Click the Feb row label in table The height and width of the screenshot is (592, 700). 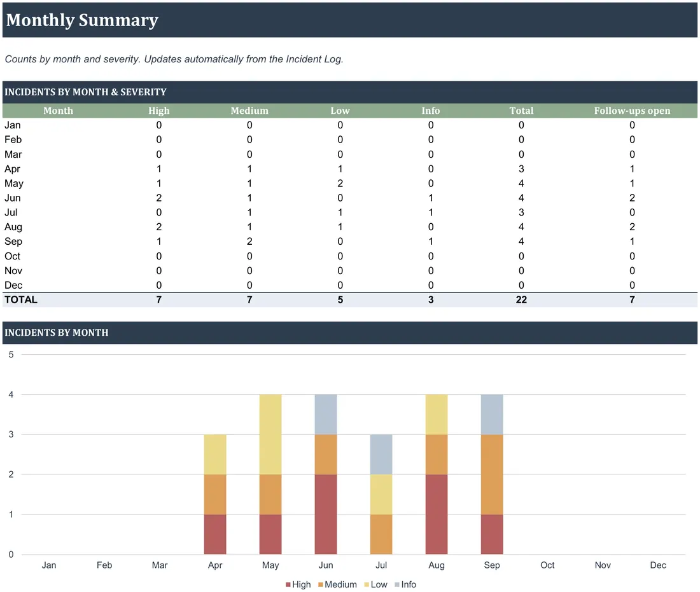pyautogui.click(x=13, y=140)
